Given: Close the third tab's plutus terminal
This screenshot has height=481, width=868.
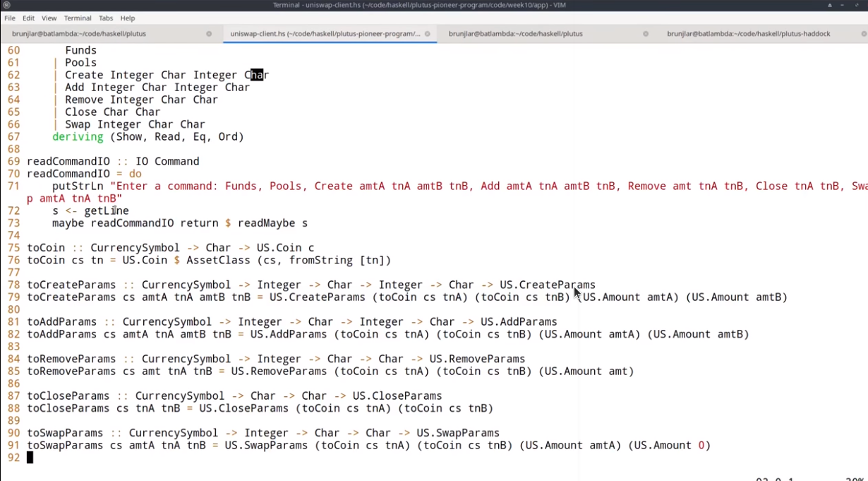Looking at the screenshot, I should 645,34.
